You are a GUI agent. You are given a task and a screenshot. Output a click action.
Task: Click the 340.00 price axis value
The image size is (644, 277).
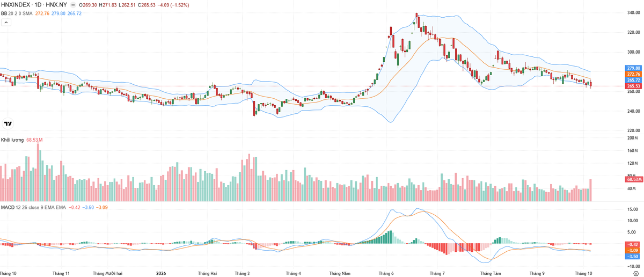[x=634, y=13]
